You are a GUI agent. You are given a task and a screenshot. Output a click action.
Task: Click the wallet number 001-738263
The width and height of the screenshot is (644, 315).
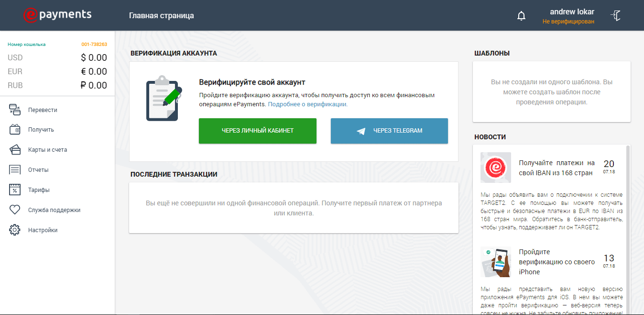pyautogui.click(x=94, y=45)
